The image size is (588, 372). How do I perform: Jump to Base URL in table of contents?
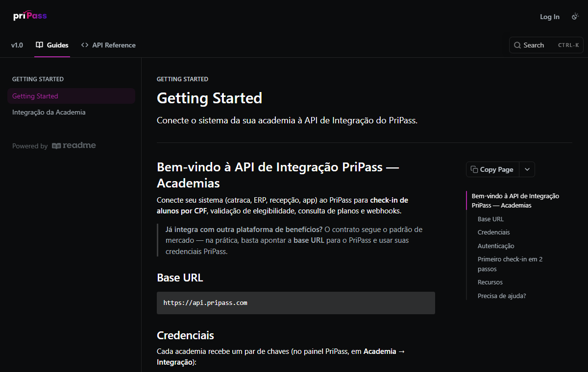point(490,219)
